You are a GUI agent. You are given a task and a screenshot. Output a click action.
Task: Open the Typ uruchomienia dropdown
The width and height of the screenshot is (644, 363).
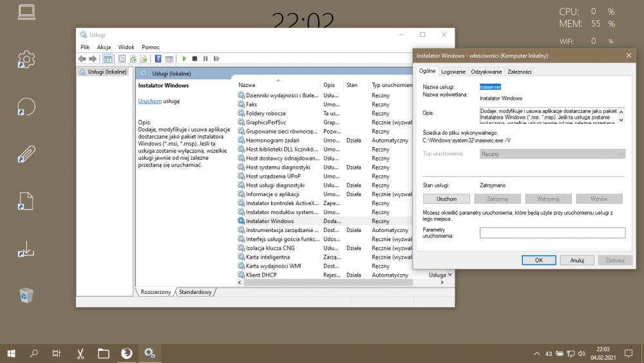click(x=552, y=154)
